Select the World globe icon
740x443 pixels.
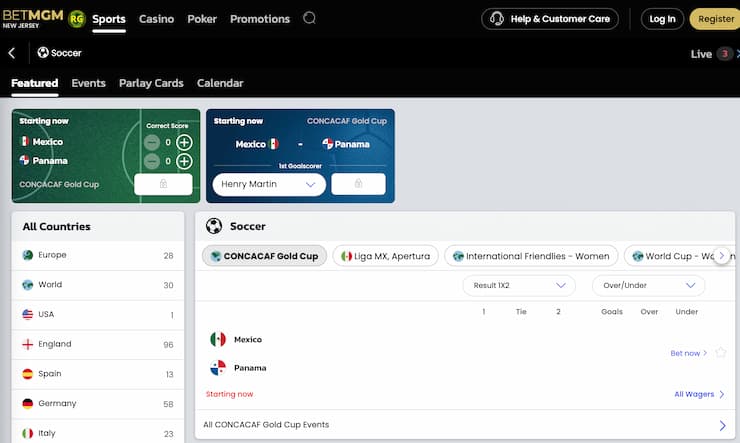pos(27,285)
